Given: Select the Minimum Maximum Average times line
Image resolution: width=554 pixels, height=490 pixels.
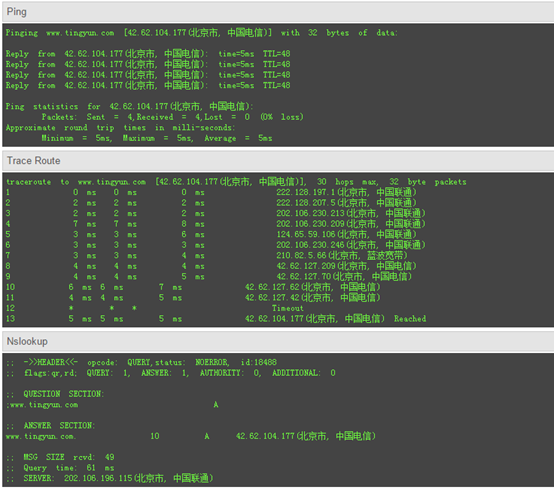Looking at the screenshot, I should [x=157, y=138].
